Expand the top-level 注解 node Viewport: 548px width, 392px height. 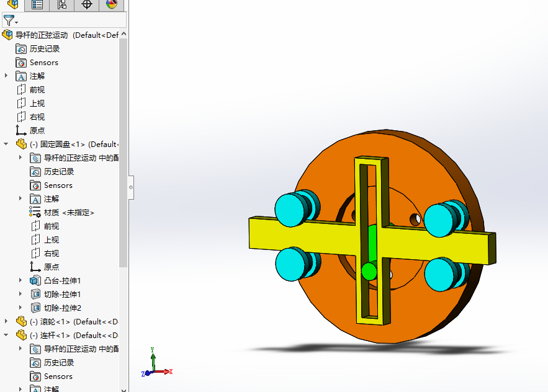[6, 76]
